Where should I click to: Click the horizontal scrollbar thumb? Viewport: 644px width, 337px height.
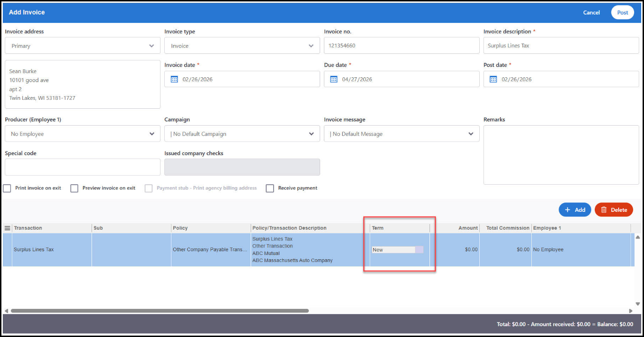coord(160,311)
